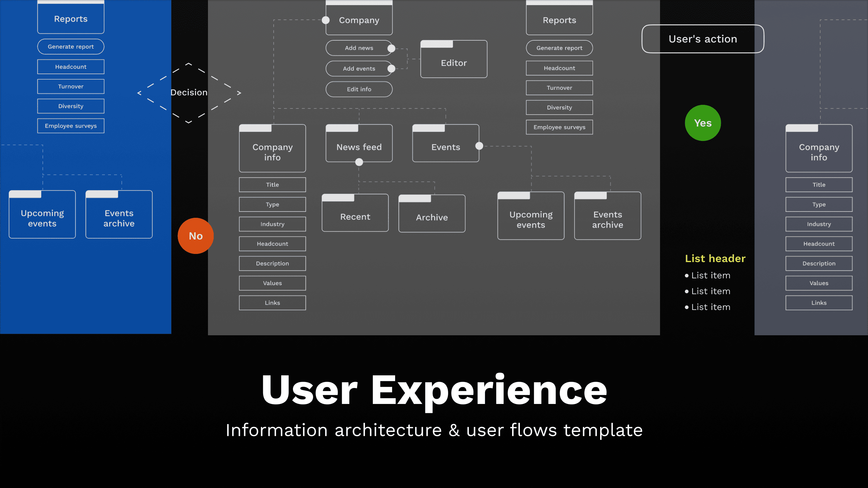Image resolution: width=868 pixels, height=488 pixels.
Task: Select the Employee surveys item in gray Reports
Action: click(x=559, y=127)
